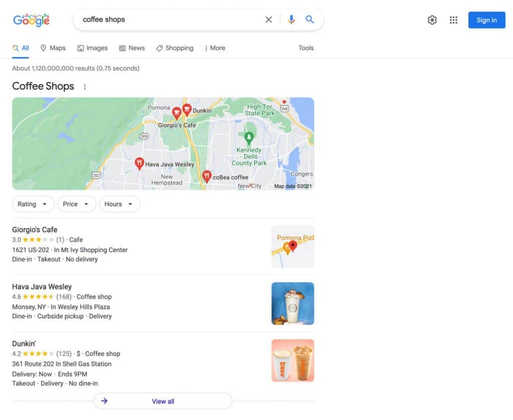The width and height of the screenshot is (513, 420).
Task: Select the coBea coffee map pin
Action: click(206, 176)
